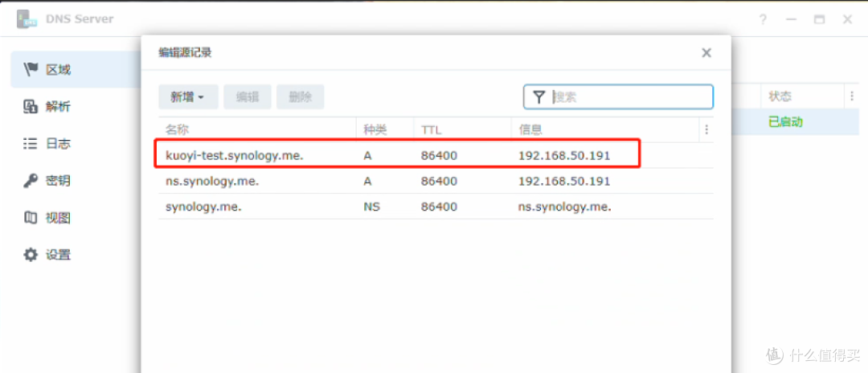Open column options menu in records table
This screenshot has width=868, height=373.
coord(706,129)
